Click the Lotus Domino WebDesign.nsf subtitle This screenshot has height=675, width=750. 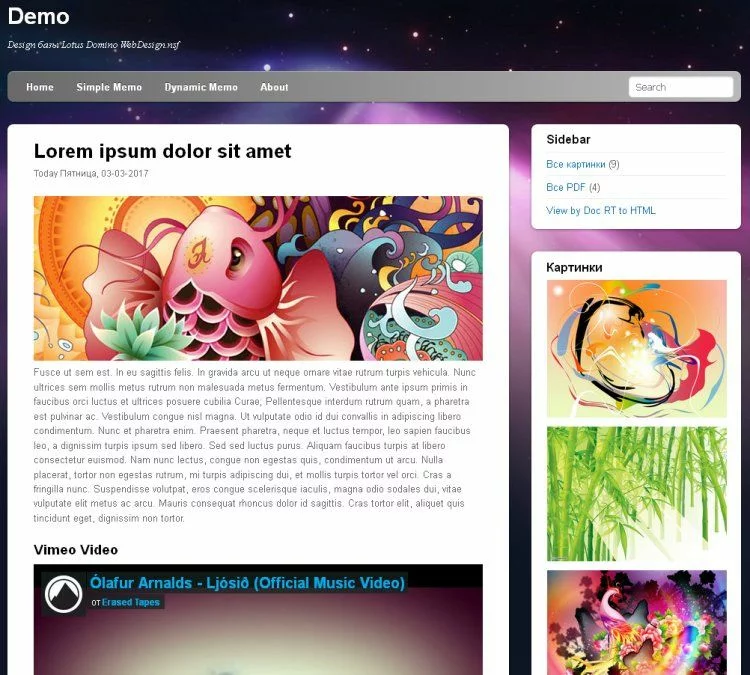point(93,45)
